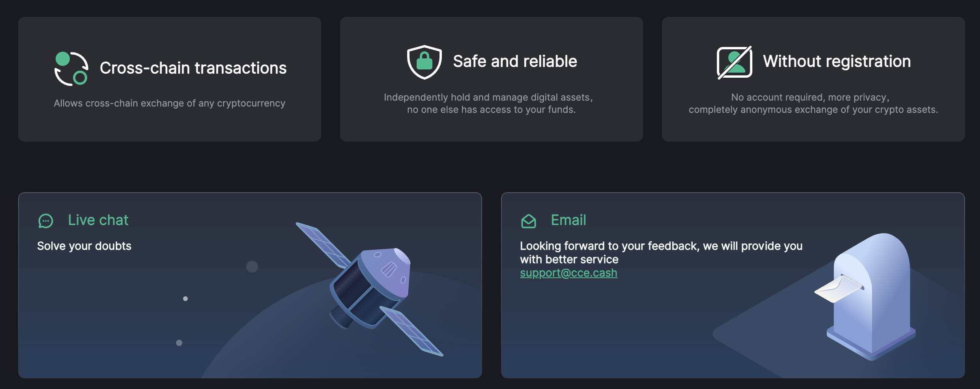This screenshot has width=980, height=389.
Task: Click the Safe and reliable heading
Action: pyautogui.click(x=515, y=62)
